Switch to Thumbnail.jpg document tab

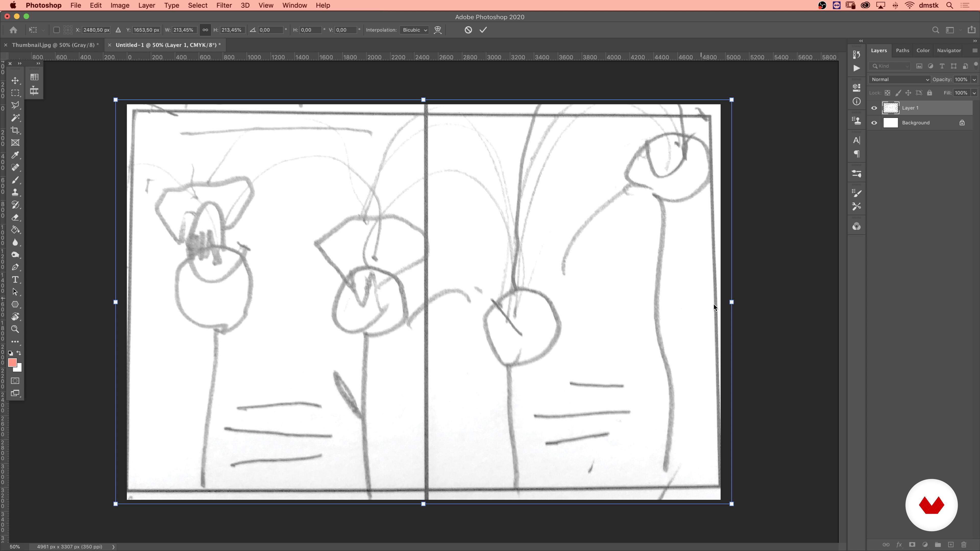pos(55,45)
